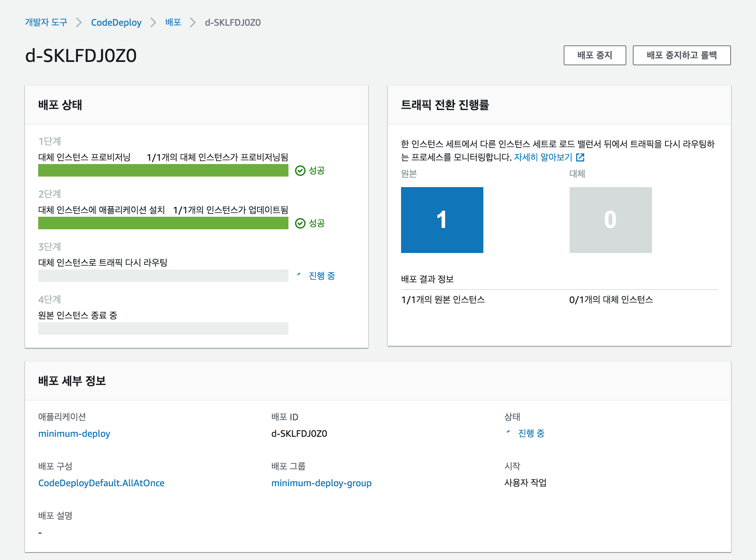756x560 pixels.
Task: Open CodeDeployDefault.AllAtOnce configuration link
Action: tap(101, 483)
